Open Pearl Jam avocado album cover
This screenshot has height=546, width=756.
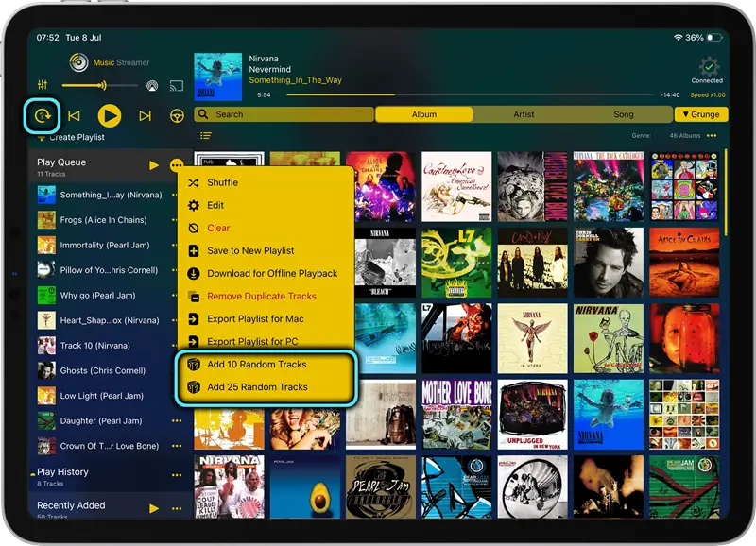(304, 486)
